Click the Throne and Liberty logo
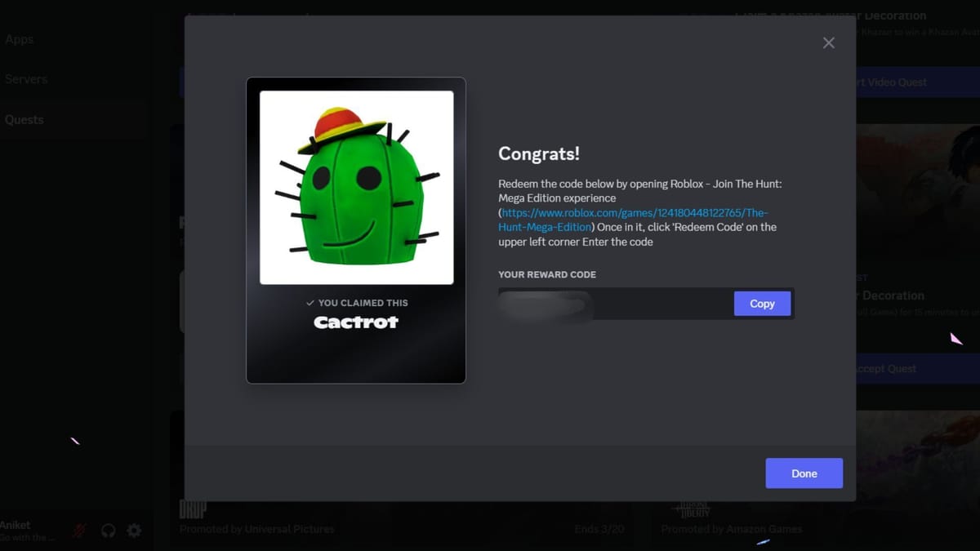Viewport: 980px width, 551px height. pos(690,509)
